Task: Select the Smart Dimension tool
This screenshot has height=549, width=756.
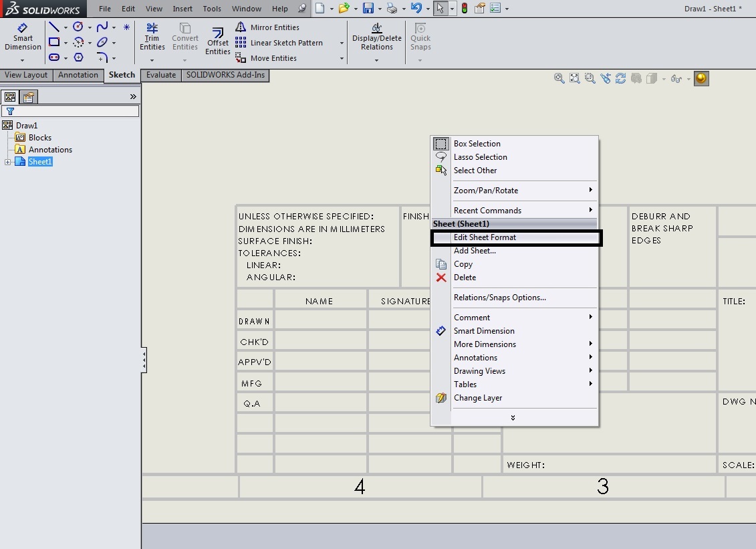Action: 23,37
